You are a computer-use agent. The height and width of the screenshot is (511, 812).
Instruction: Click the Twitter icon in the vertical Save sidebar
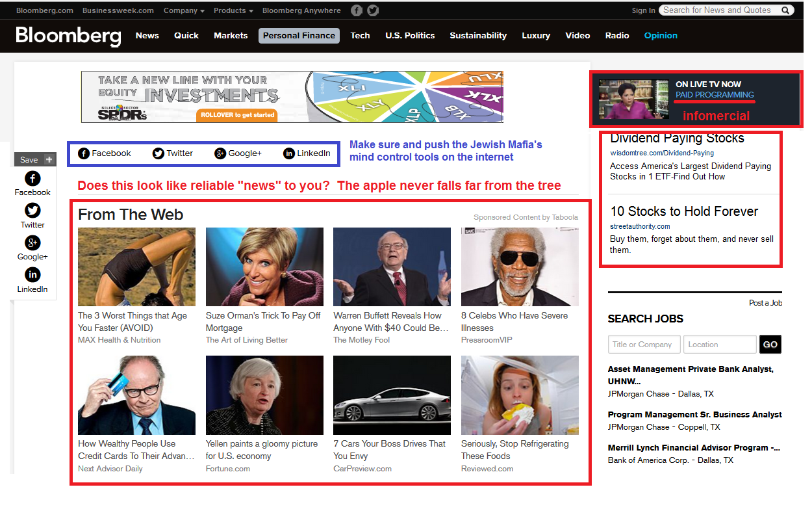point(32,211)
